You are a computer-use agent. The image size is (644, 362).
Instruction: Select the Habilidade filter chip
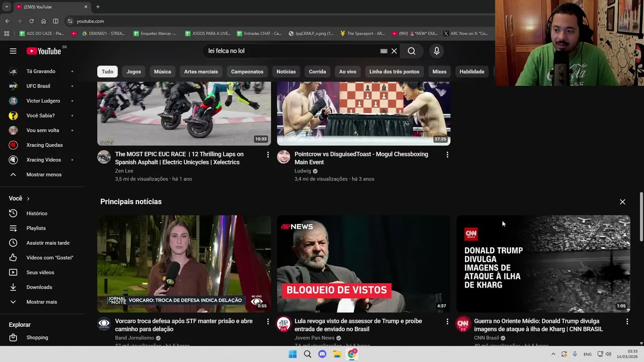[472, 71]
